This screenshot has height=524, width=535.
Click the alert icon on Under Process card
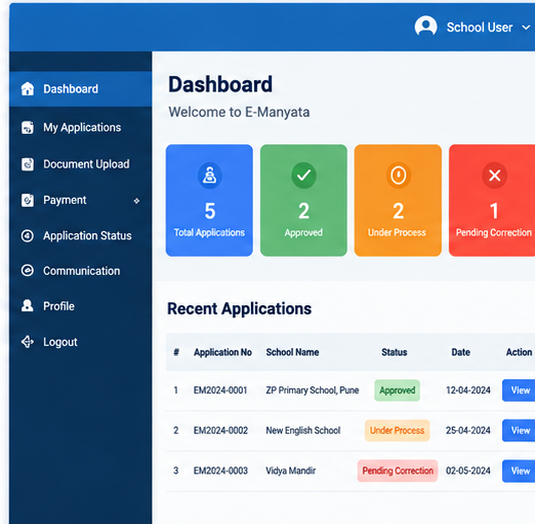click(398, 175)
